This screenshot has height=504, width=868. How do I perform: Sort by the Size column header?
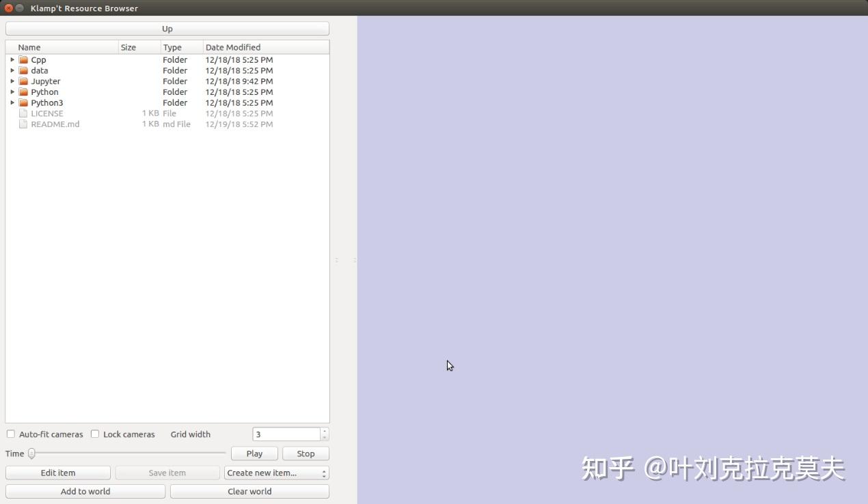[139, 47]
